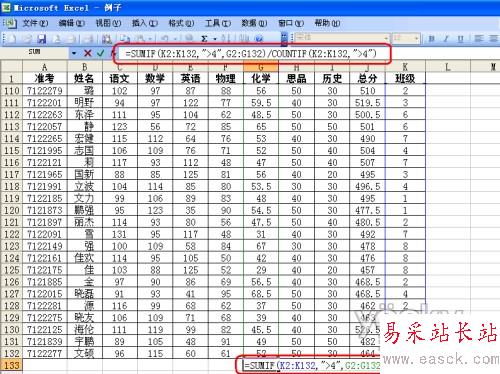Click chemistry score 68.5 in row 127
The height and width of the screenshot is (374, 500).
[x=261, y=294]
